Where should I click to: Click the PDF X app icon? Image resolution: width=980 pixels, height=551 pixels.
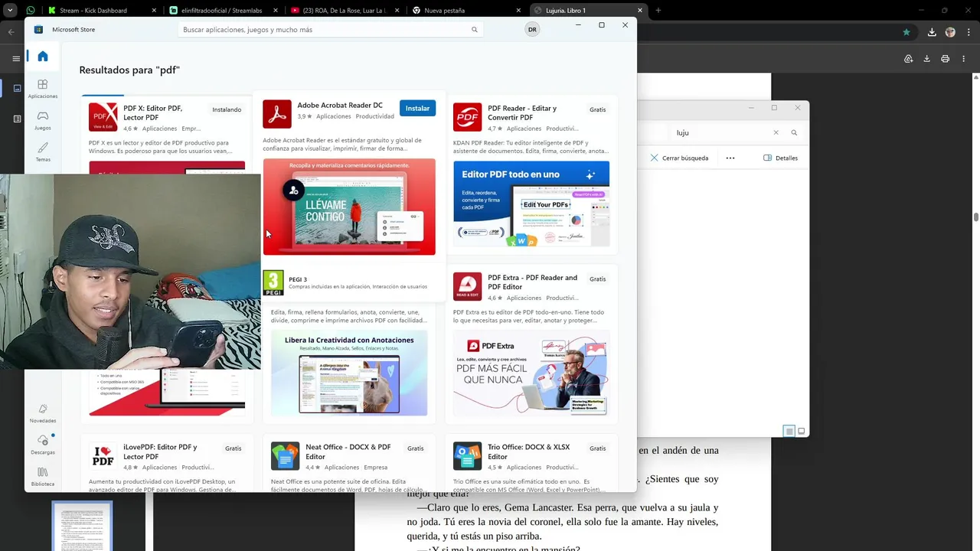103,117
